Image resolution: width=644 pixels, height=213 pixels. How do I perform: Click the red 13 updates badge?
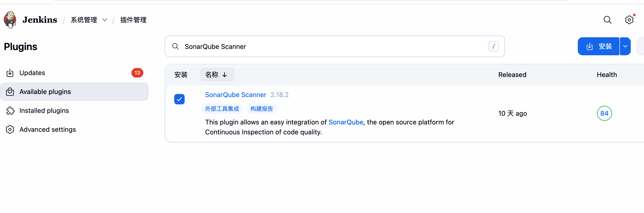[137, 73]
